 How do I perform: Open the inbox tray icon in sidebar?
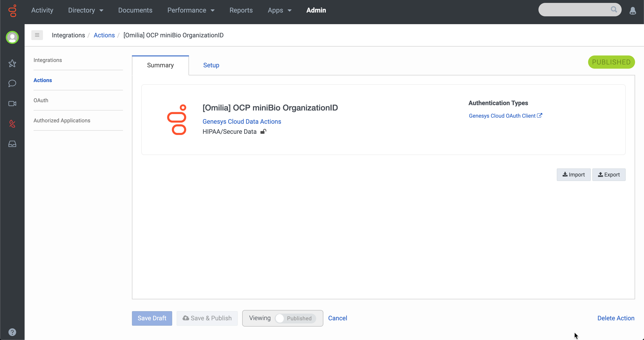[12, 144]
